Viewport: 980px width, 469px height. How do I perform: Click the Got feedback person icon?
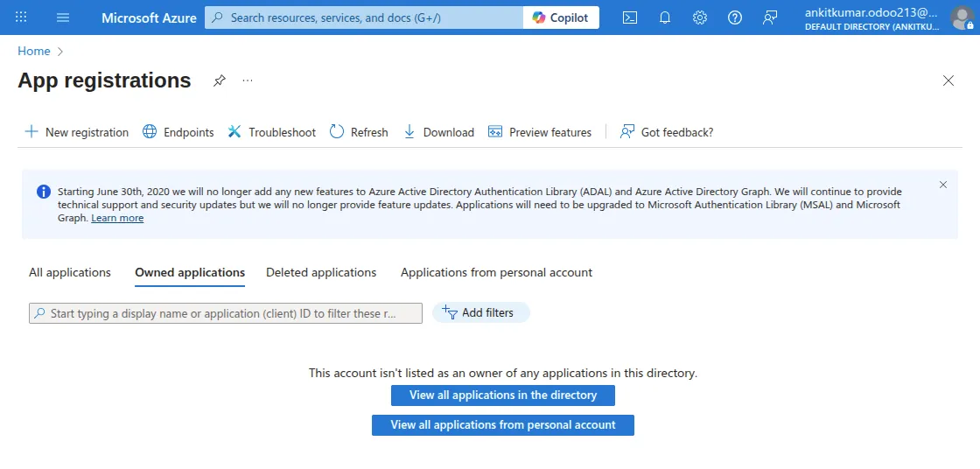point(626,132)
